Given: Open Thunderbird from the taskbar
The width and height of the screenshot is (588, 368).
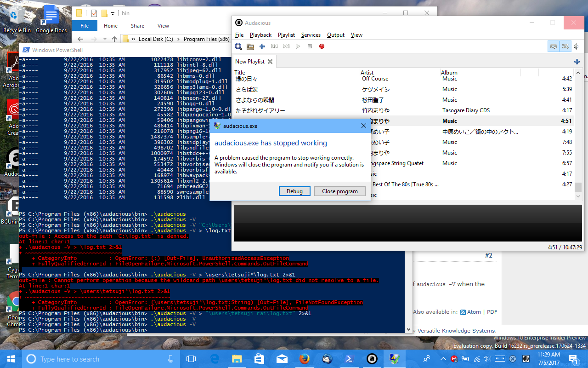Looking at the screenshot, I should click(x=327, y=359).
